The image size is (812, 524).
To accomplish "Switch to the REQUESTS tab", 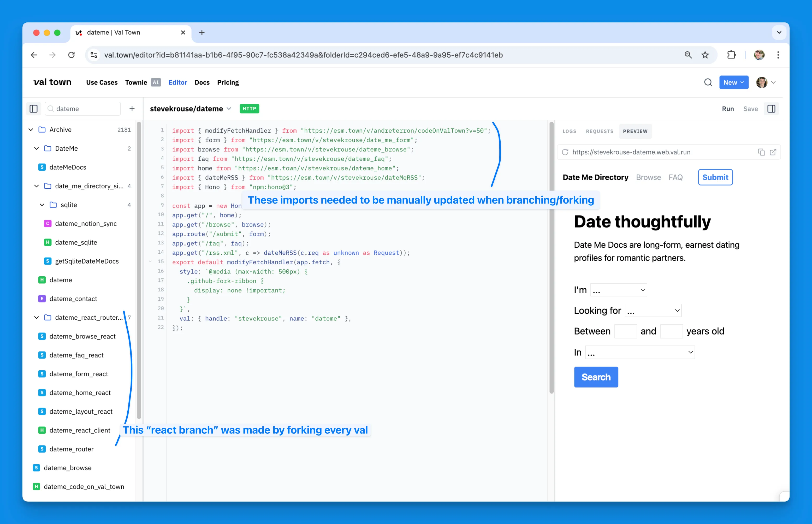I will [599, 131].
